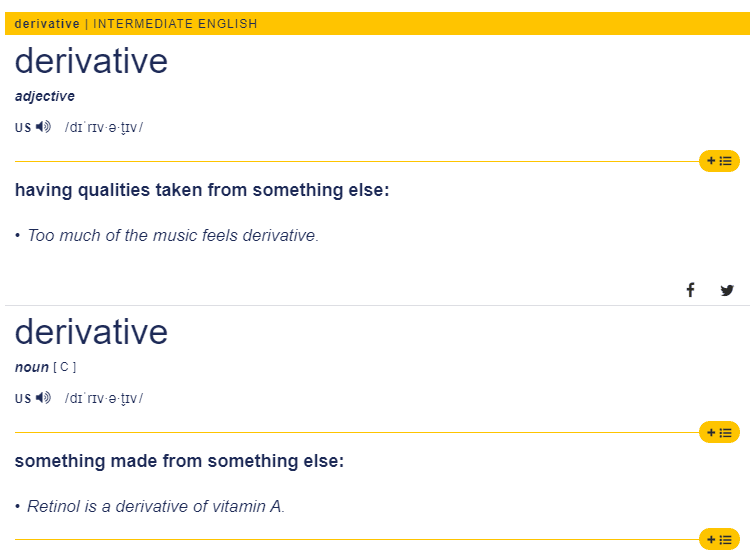Click 'INTERMEDIATE ENGLISH' in the yellow bar
Image resolution: width=756 pixels, height=555 pixels.
175,24
